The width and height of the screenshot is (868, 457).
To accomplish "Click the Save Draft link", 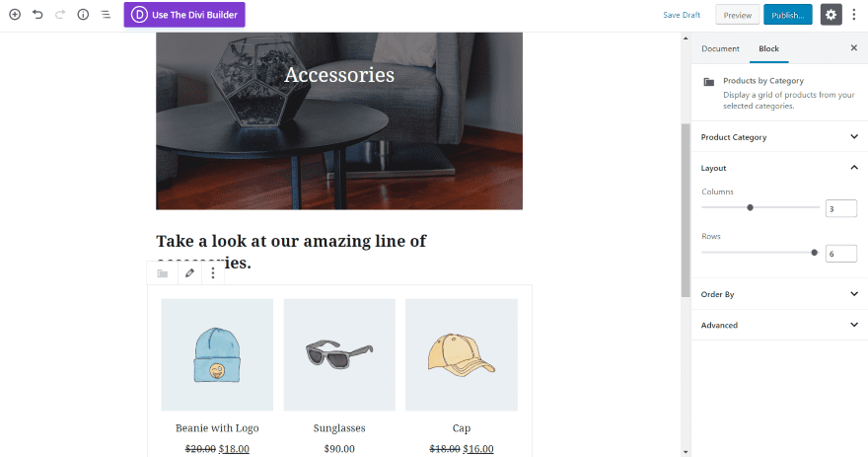I will click(682, 15).
